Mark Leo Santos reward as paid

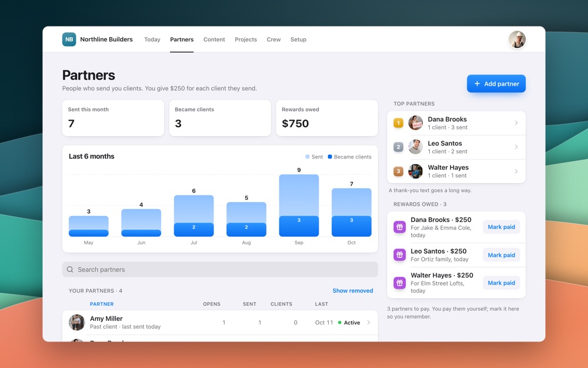502,255
